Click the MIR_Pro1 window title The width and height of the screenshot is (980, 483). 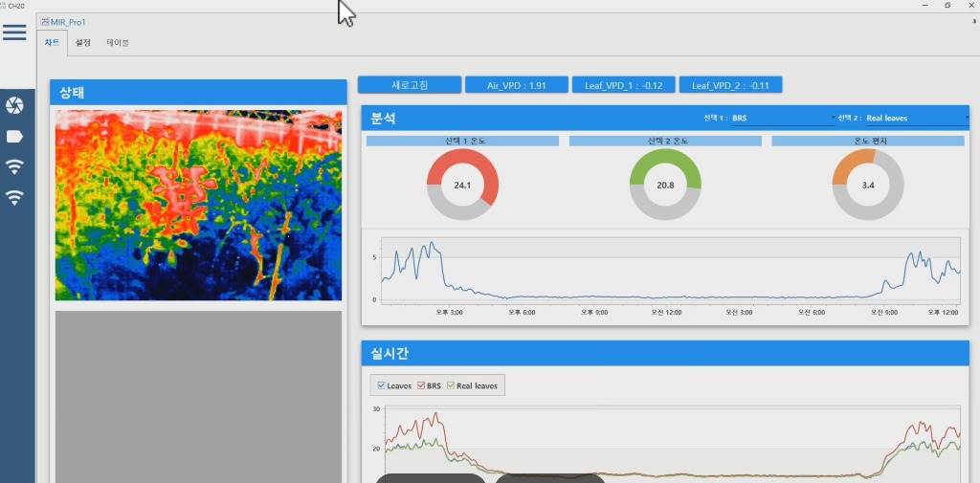68,22
